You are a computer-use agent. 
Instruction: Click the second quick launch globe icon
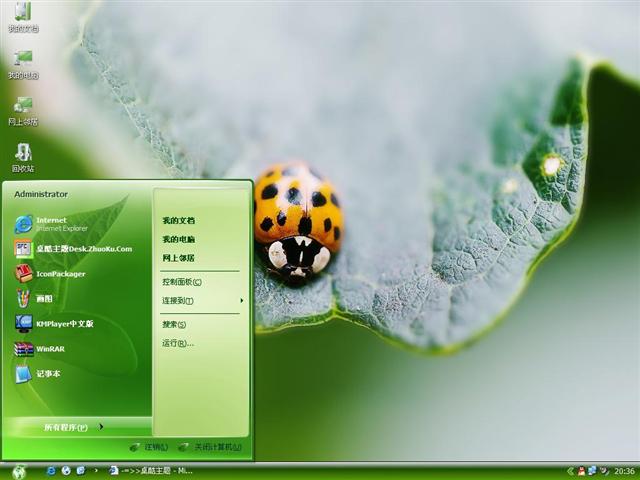click(x=66, y=471)
